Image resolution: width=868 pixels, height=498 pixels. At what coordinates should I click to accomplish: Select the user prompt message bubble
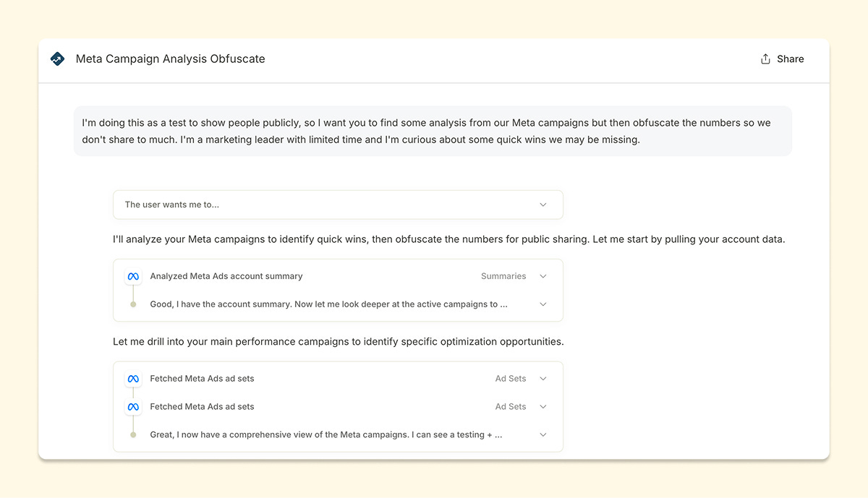(x=433, y=131)
